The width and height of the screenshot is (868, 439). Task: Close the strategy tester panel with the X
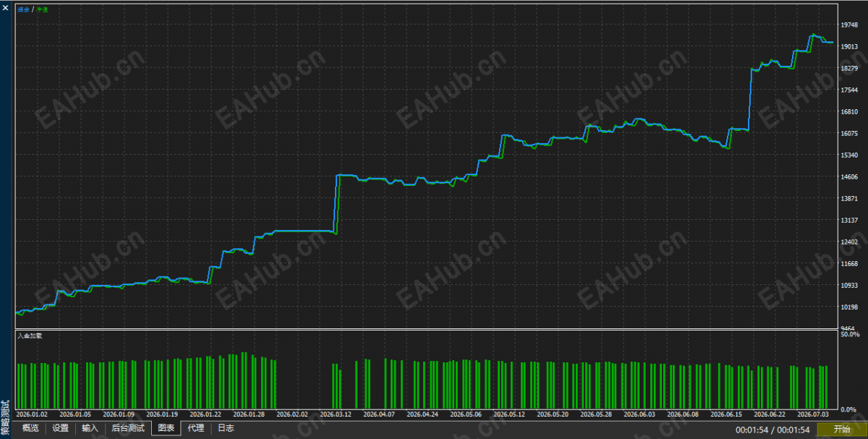point(6,8)
